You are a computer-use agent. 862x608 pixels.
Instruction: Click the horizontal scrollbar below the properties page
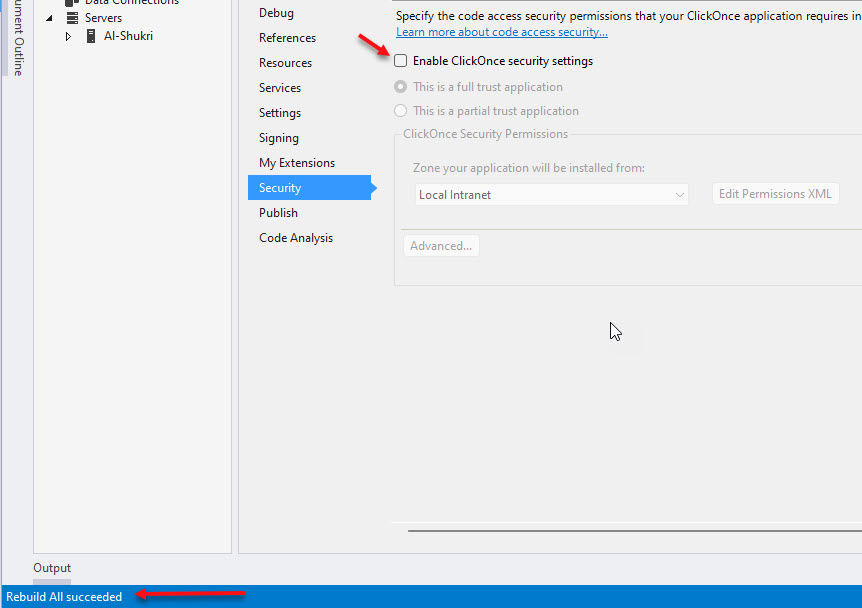[630, 530]
